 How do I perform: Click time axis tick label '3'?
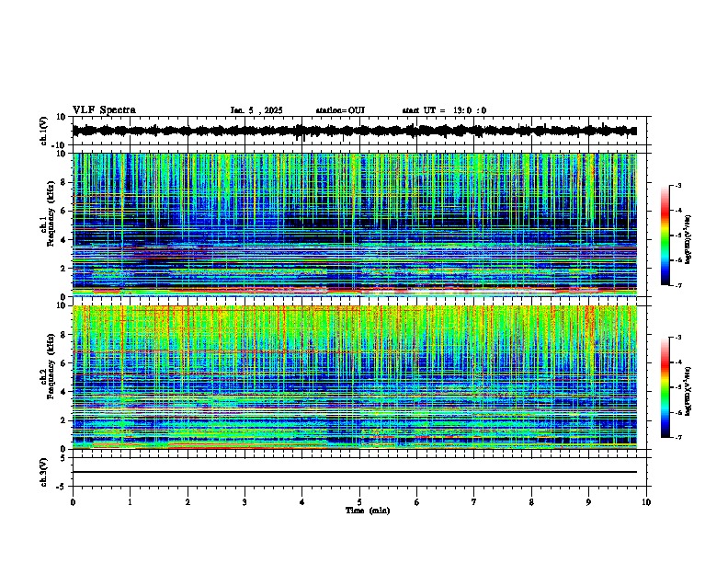(245, 502)
